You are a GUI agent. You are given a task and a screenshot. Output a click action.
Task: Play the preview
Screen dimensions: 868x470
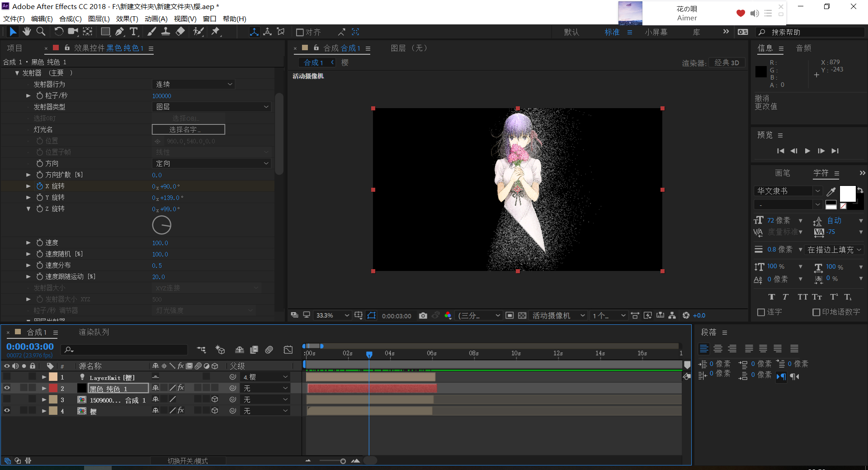[x=807, y=151]
